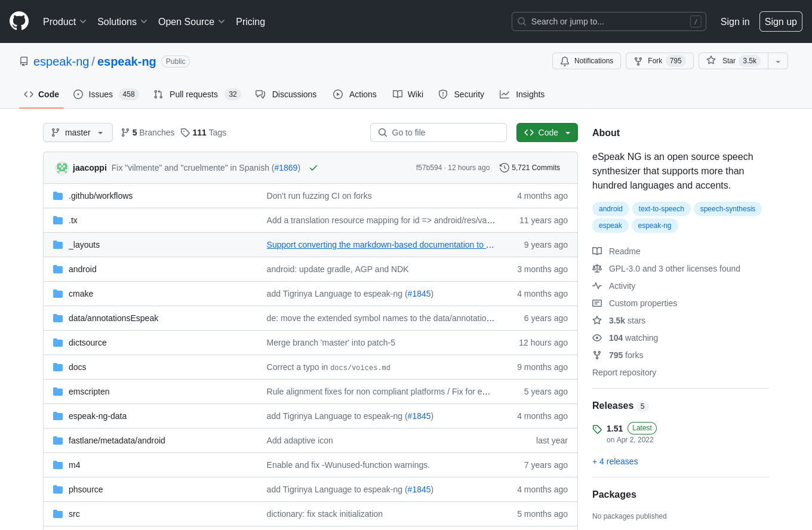This screenshot has height=530, width=812.
Task: Open the master branch dropdown
Action: tap(78, 132)
